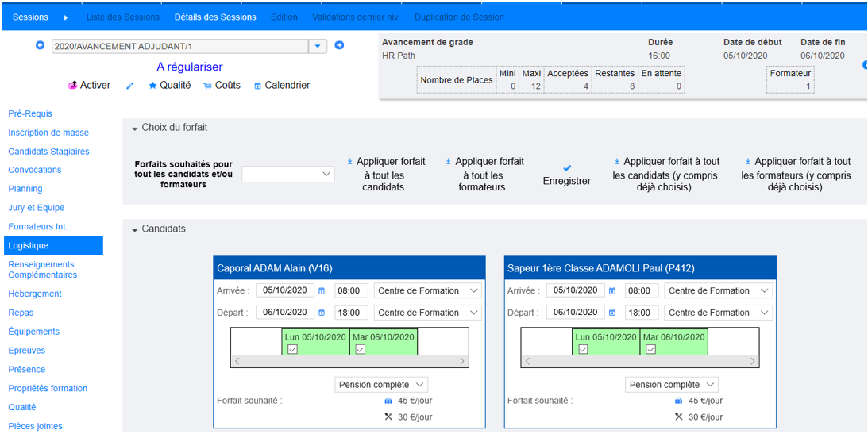Click the Activer session icon
Viewport: 868px width, 434px height.
coord(73,85)
